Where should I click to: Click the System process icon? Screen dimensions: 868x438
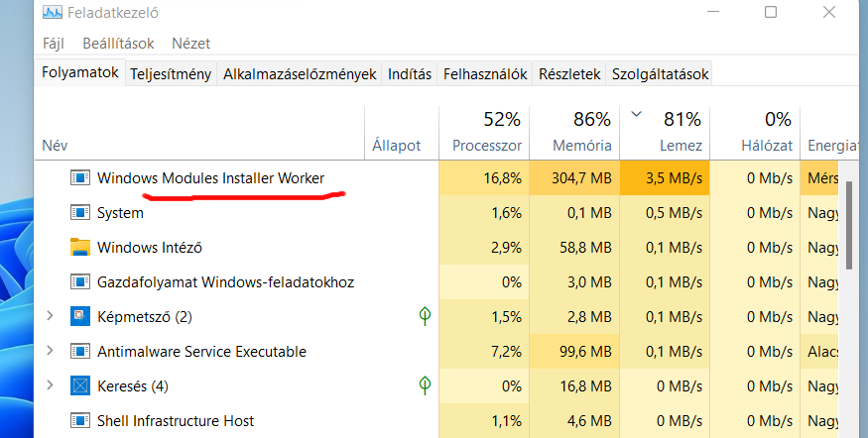pyautogui.click(x=80, y=213)
